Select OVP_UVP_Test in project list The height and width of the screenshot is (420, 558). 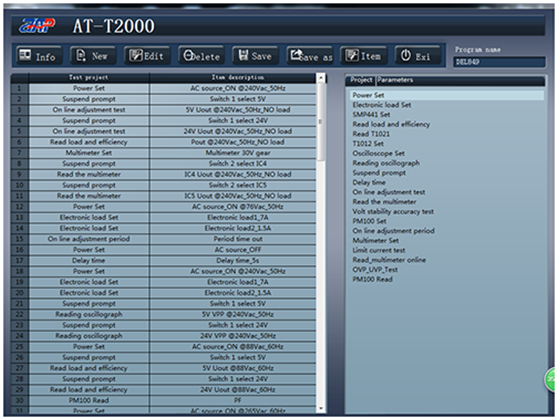[x=375, y=269]
